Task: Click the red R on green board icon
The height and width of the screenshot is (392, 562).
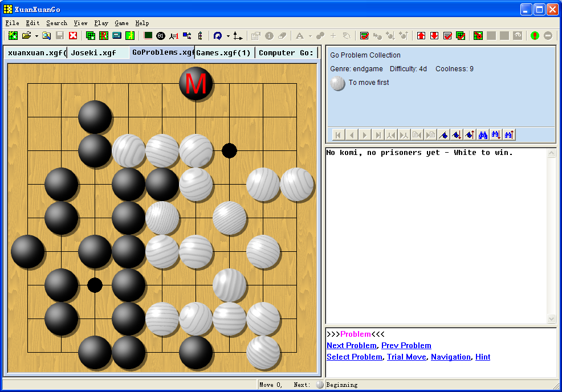Action: 104,36
